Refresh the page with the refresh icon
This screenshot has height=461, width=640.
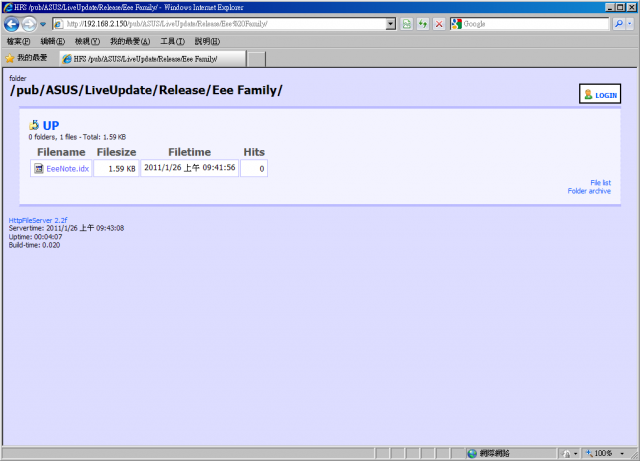(423, 24)
